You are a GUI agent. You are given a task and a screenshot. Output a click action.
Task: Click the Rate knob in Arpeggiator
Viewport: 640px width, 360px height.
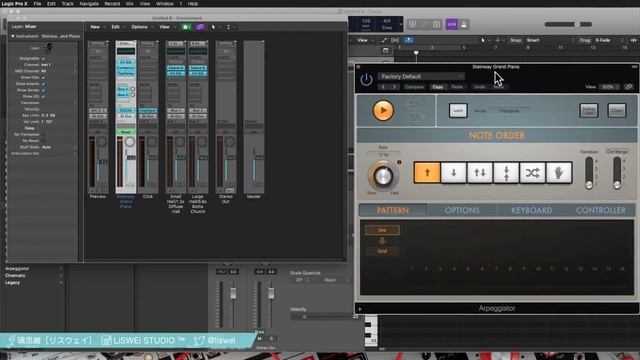[383, 176]
